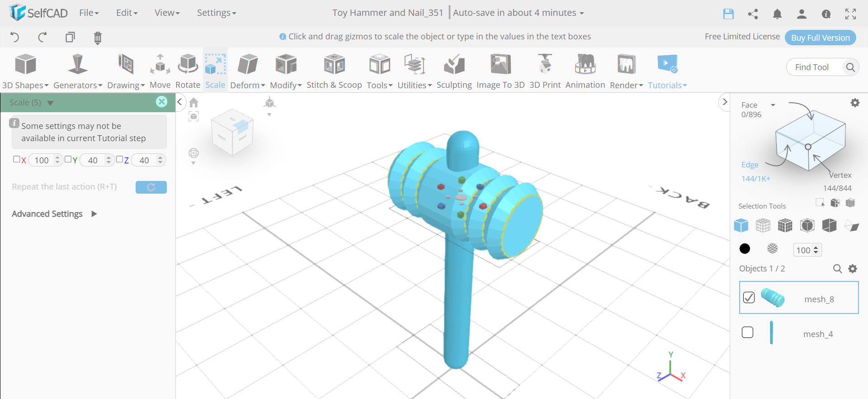Open the Drawing dropdown
This screenshot has width=868, height=399.
pos(126,71)
